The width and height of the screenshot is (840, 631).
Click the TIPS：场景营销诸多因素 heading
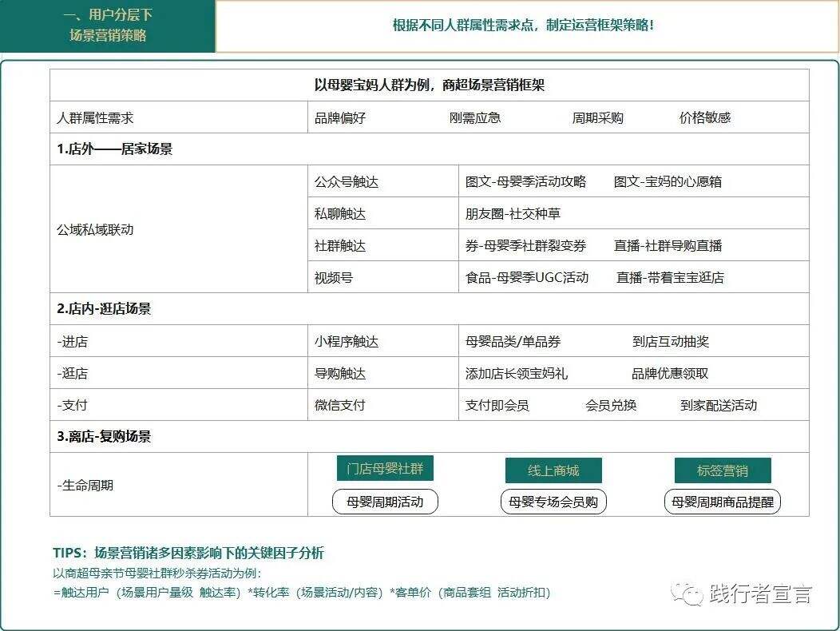[188, 553]
